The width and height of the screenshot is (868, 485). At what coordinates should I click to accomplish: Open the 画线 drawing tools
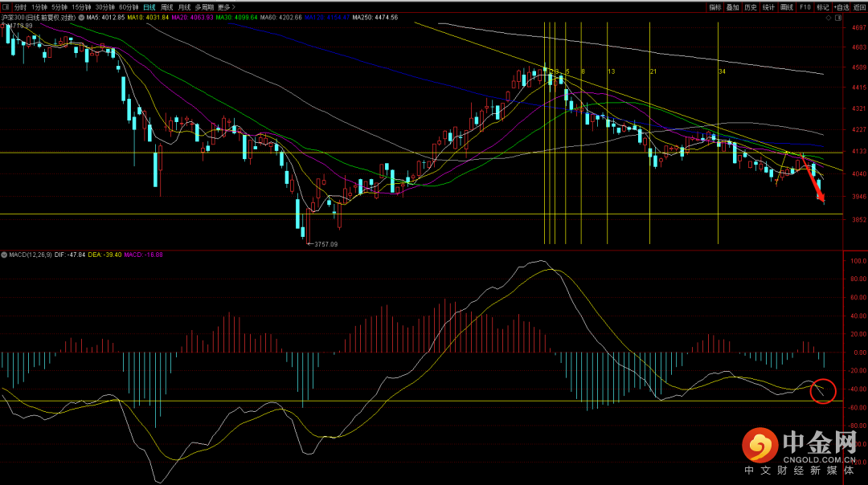click(786, 6)
